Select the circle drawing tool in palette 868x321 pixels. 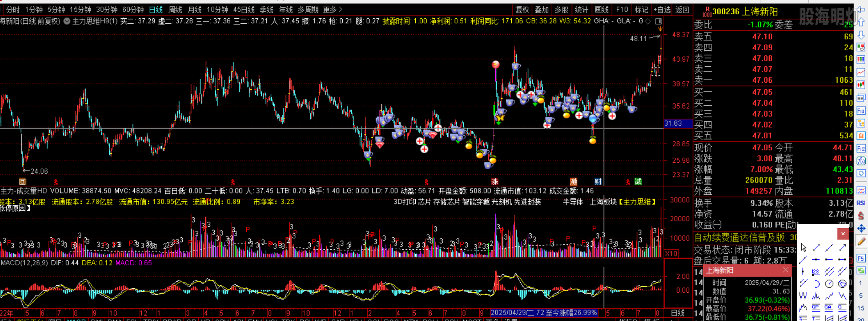pos(829,284)
